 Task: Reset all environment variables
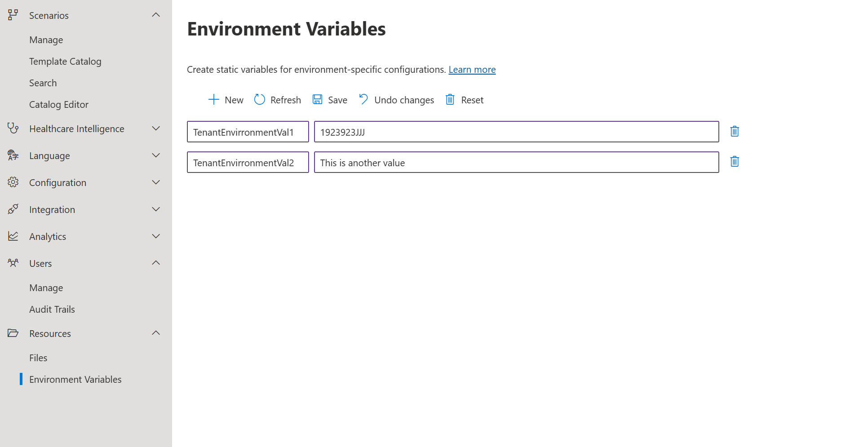pos(465,100)
